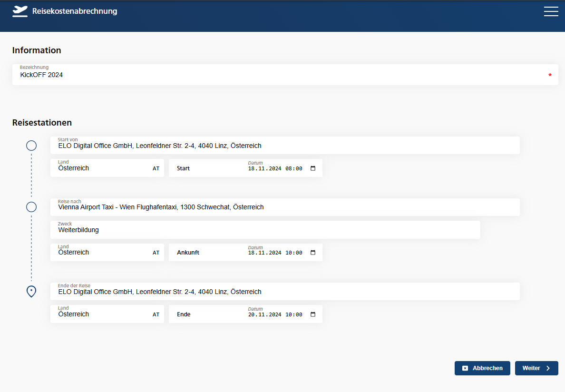Click the airplane logo in the header
565x392 pixels.
[20, 11]
